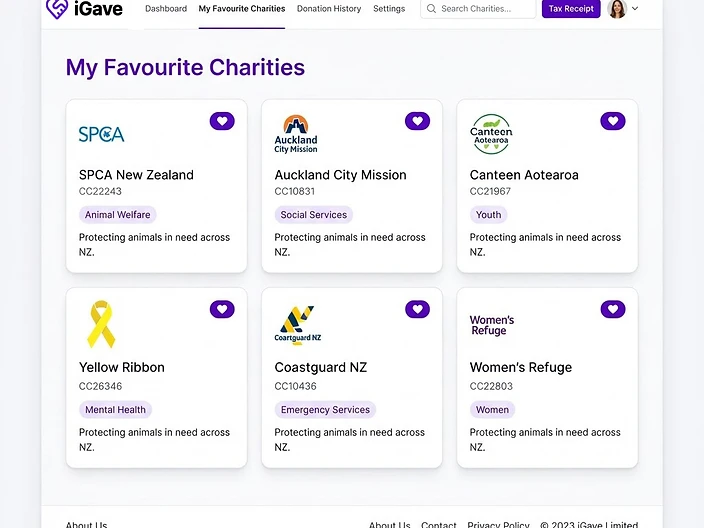Image resolution: width=704 pixels, height=528 pixels.
Task: Click registration number CC22243
Action: [x=100, y=191]
